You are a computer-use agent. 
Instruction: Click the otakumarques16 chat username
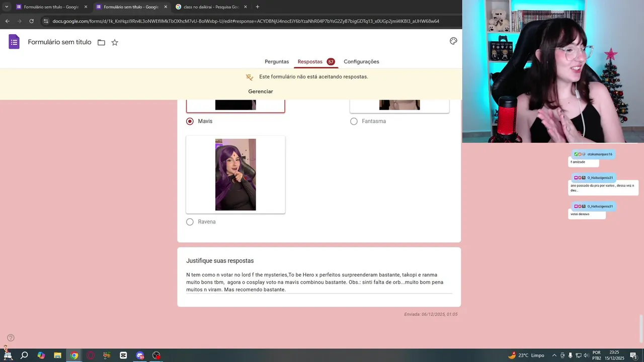[600, 154]
